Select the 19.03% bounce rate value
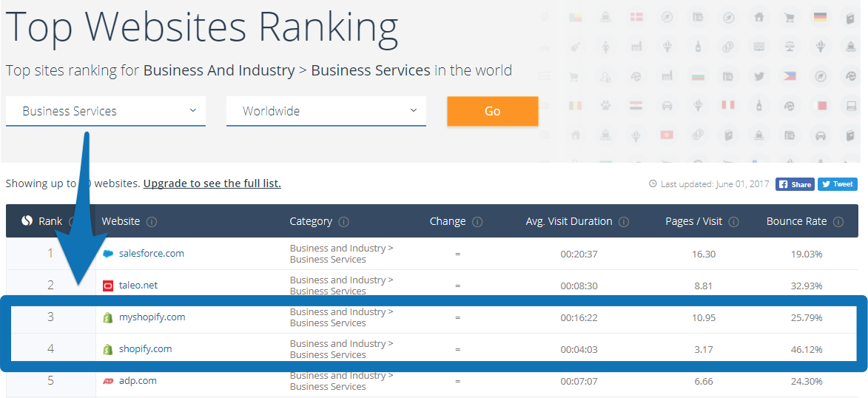The width and height of the screenshot is (868, 398). 807,254
